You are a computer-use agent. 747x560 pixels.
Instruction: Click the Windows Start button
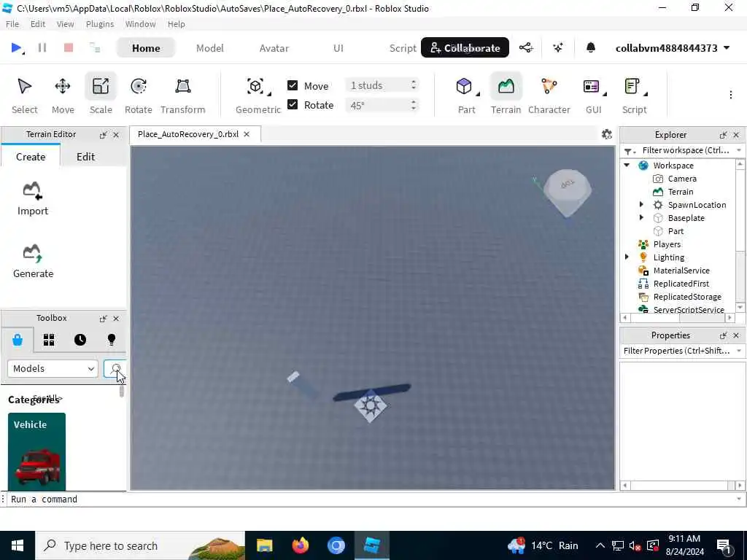pos(18,545)
